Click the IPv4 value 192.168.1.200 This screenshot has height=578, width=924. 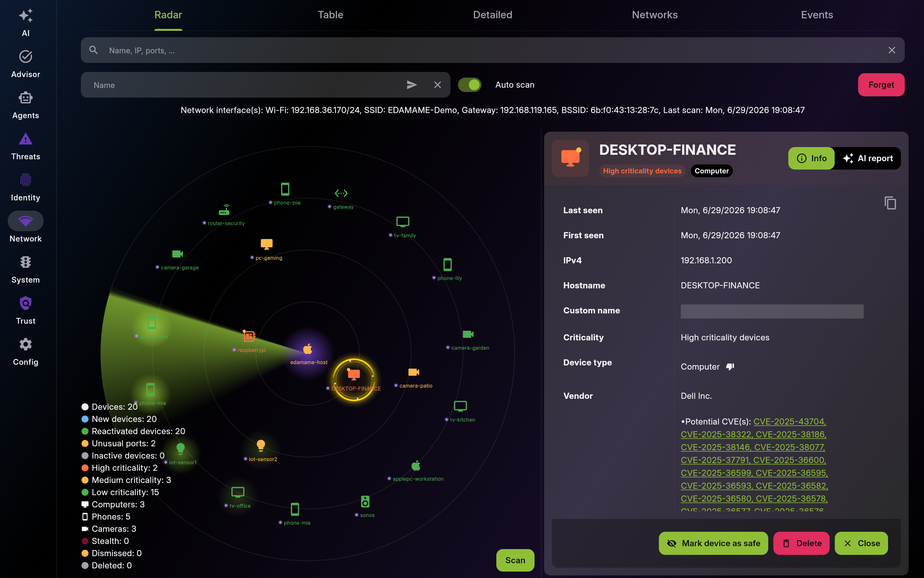pyautogui.click(x=706, y=260)
